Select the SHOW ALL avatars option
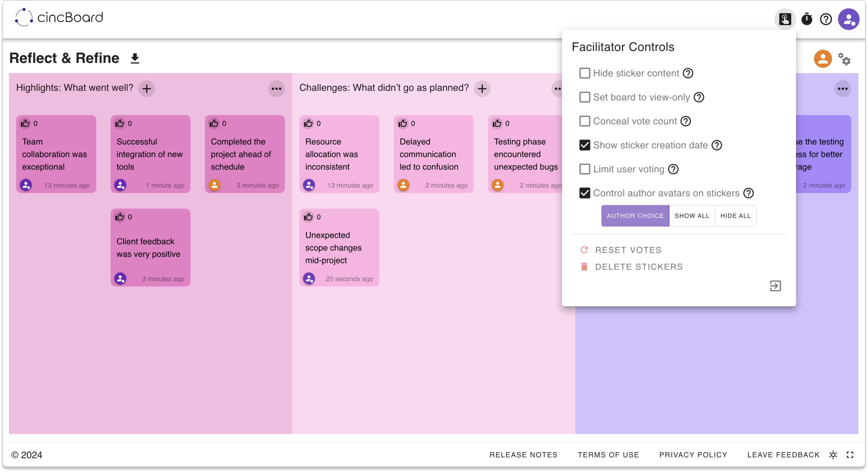Image resolution: width=868 pixels, height=472 pixels. coord(692,216)
